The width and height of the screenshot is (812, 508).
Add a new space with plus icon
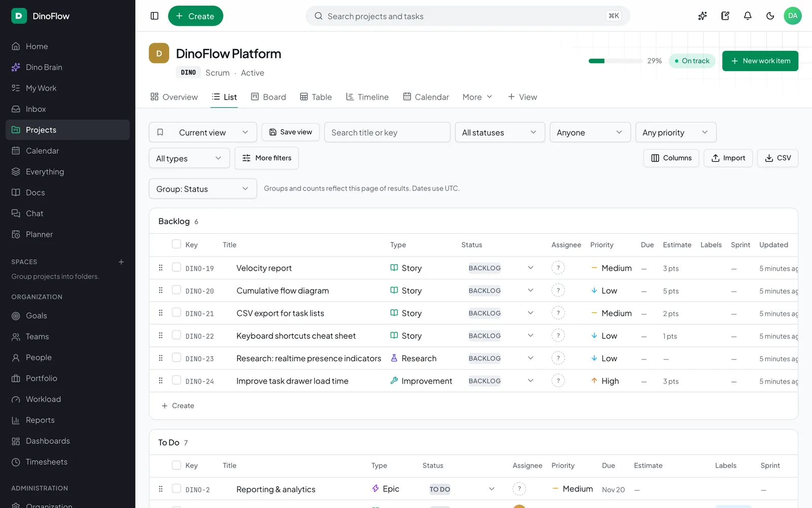tap(121, 262)
